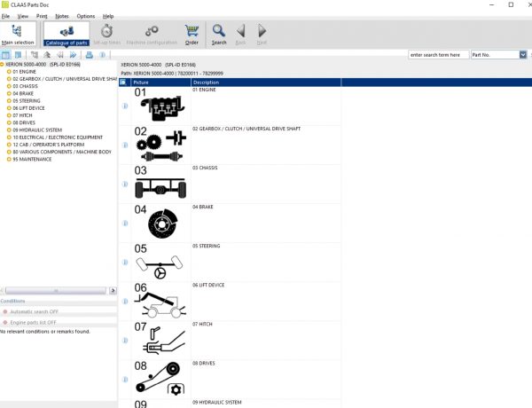The image size is (532, 408).
Task: Click info icon for 08 DRIVES row
Action: click(125, 380)
